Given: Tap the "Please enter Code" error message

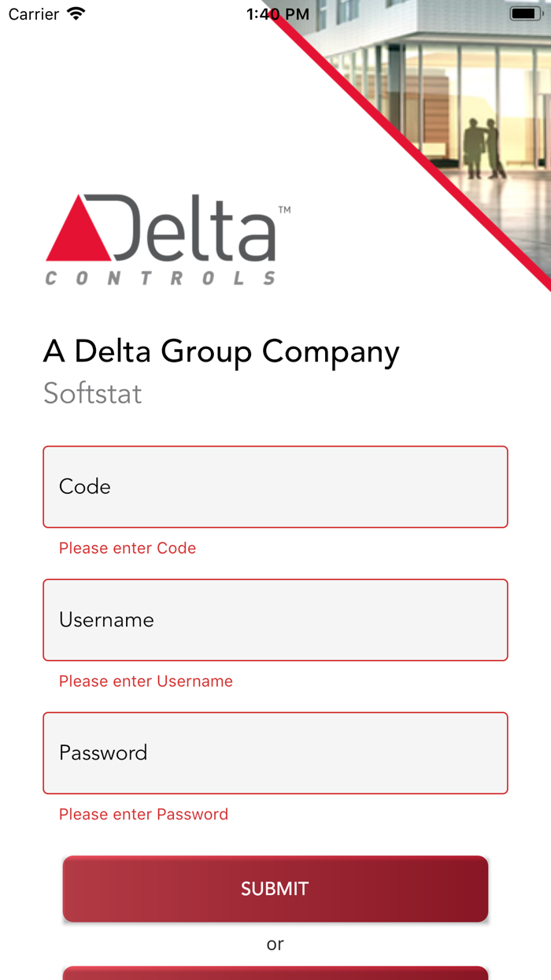Looking at the screenshot, I should click(128, 548).
